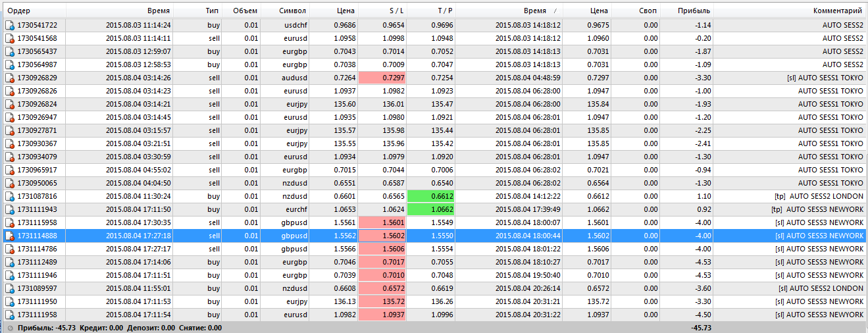Click the red S/L cell 0.7297

click(383, 78)
